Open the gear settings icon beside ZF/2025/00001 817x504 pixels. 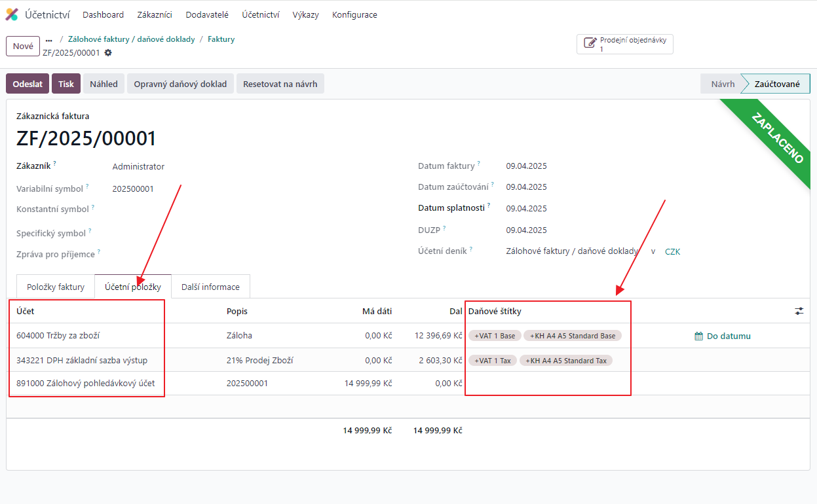click(x=108, y=53)
